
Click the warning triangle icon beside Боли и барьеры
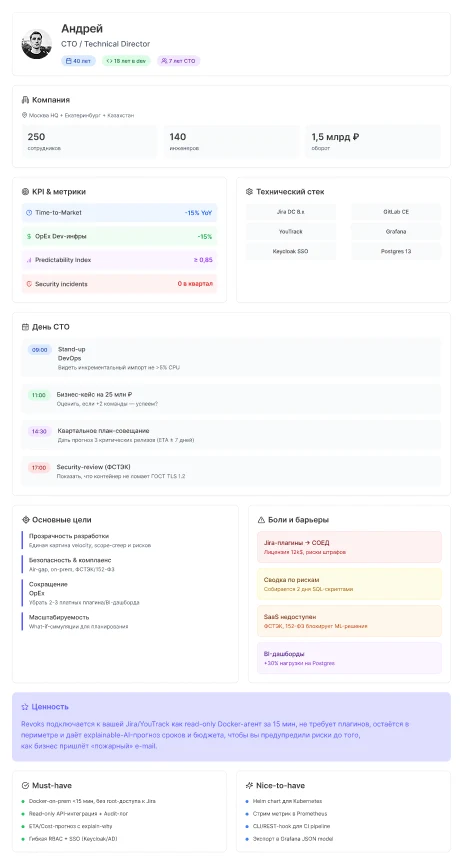click(x=261, y=520)
